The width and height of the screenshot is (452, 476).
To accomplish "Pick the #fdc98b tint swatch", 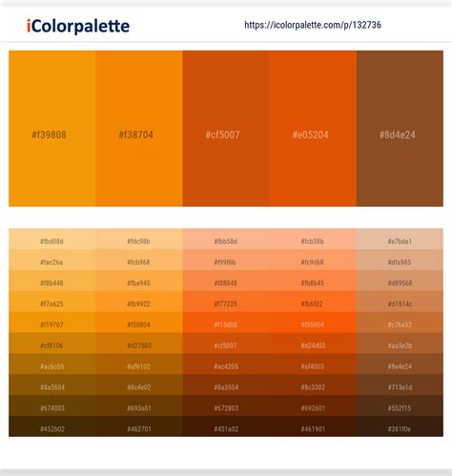I will 139,239.
